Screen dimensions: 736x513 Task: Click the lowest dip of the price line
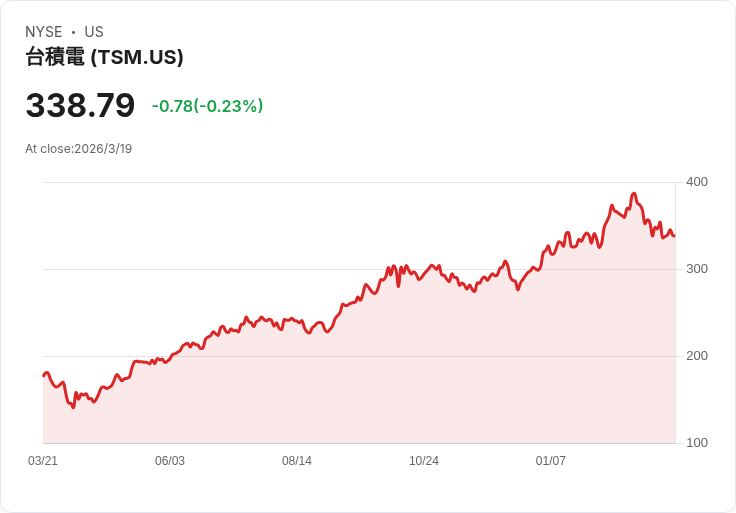(x=73, y=407)
